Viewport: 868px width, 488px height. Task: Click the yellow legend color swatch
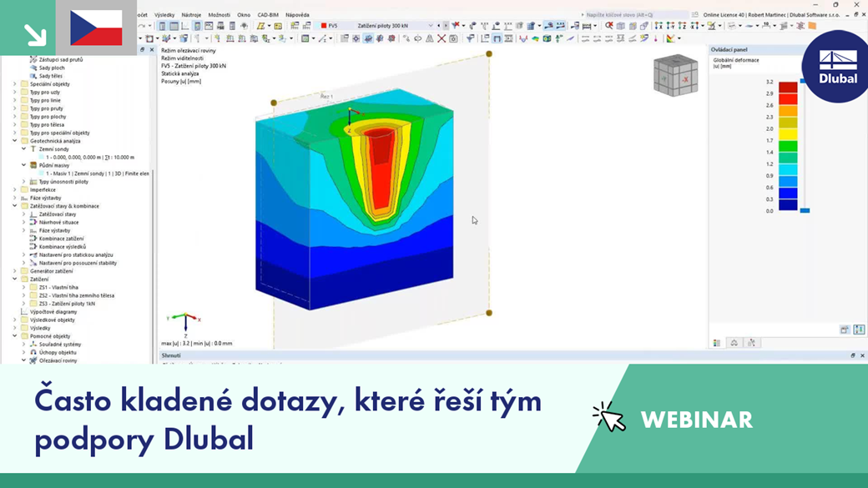pos(788,134)
